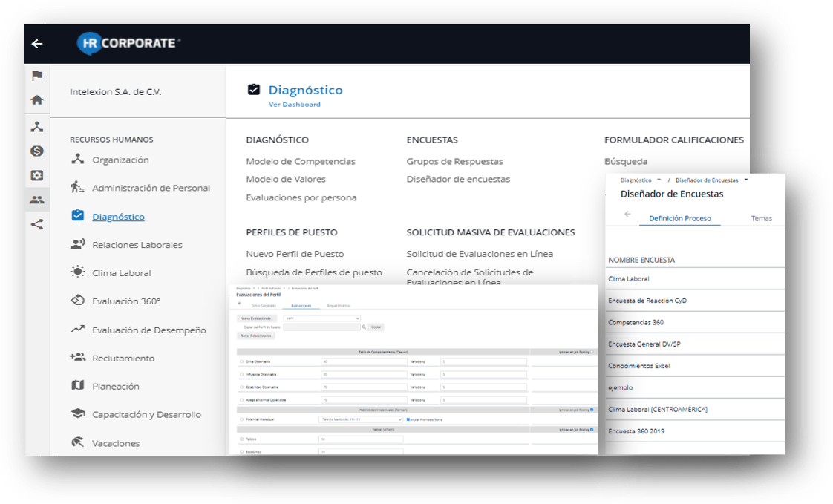Switch to the Temas tab
This screenshot has height=504, width=833.
click(761, 219)
